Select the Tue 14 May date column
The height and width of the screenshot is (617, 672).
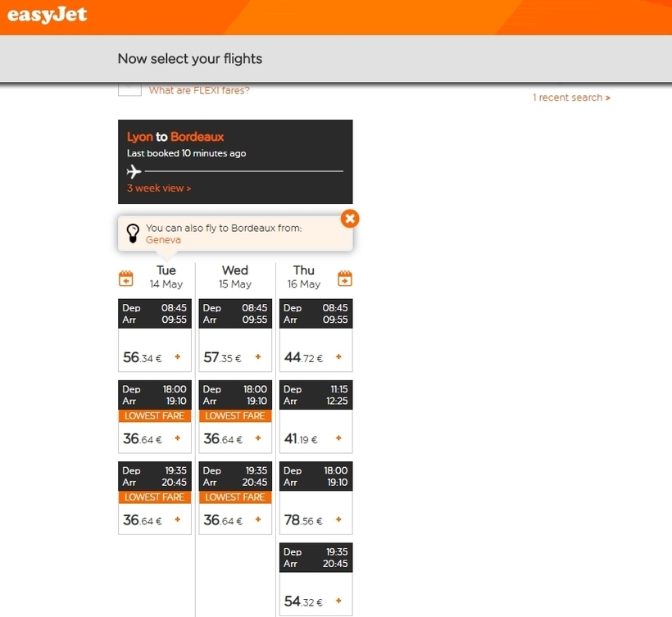[x=166, y=277]
